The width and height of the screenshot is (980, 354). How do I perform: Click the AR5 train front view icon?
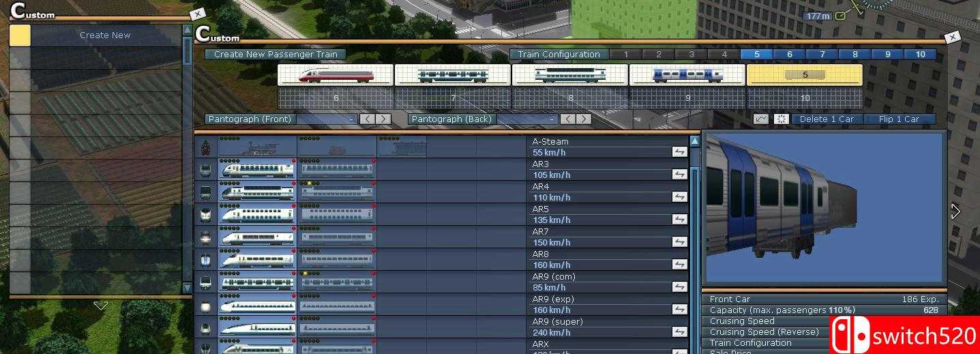(206, 215)
